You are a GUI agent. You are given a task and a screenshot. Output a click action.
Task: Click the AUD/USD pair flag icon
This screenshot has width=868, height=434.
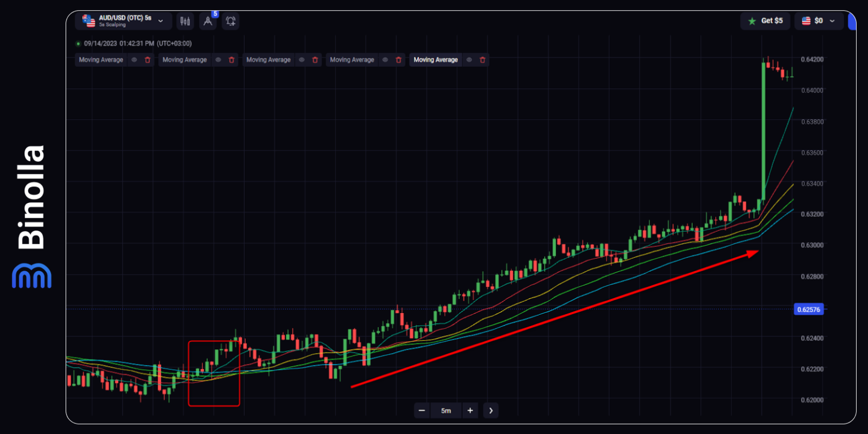(88, 20)
